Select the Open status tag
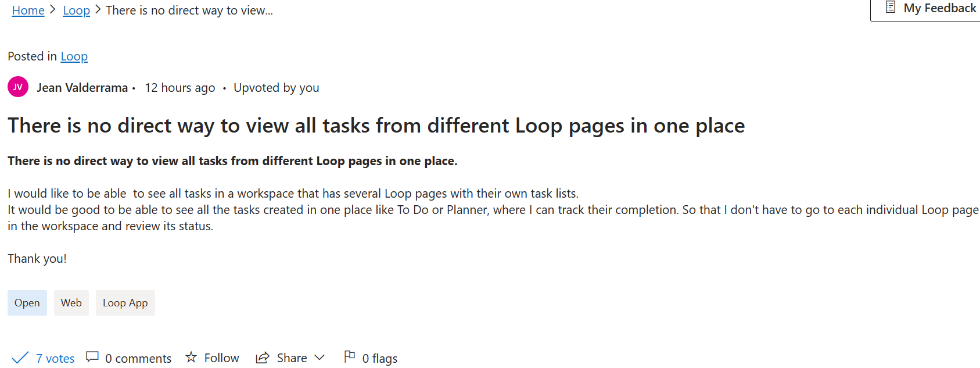Viewport: 980px width, 368px height. click(27, 303)
